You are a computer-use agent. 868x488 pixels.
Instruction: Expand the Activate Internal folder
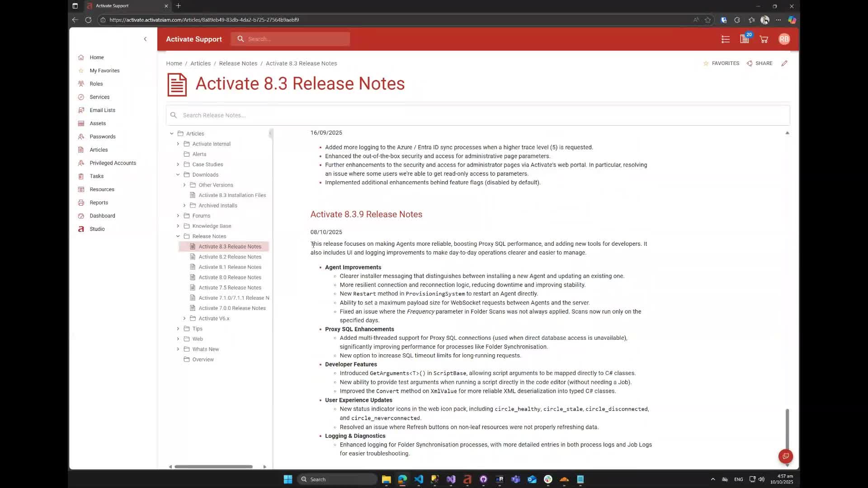[x=178, y=144]
